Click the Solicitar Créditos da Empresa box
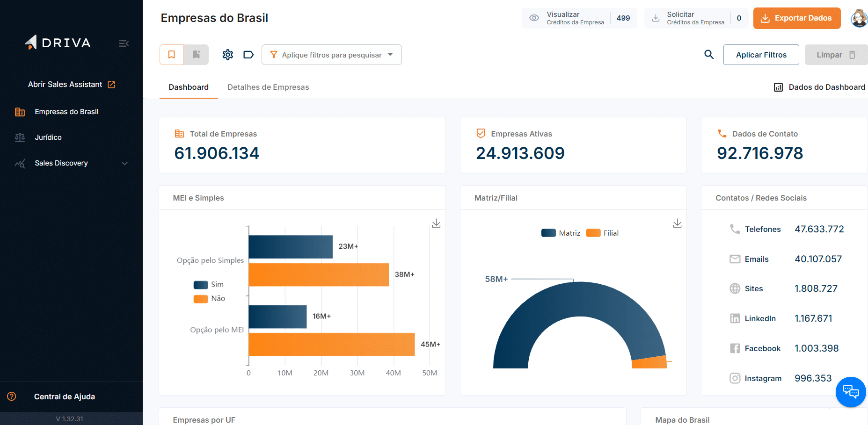 point(696,18)
